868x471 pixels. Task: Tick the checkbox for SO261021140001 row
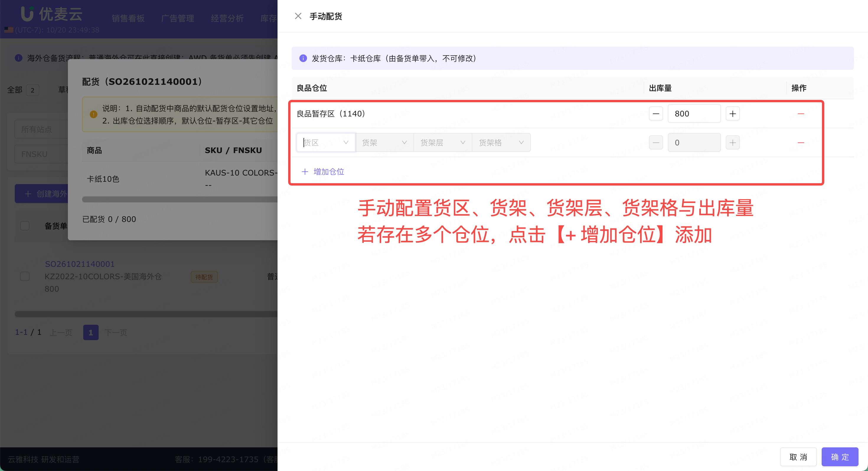25,277
